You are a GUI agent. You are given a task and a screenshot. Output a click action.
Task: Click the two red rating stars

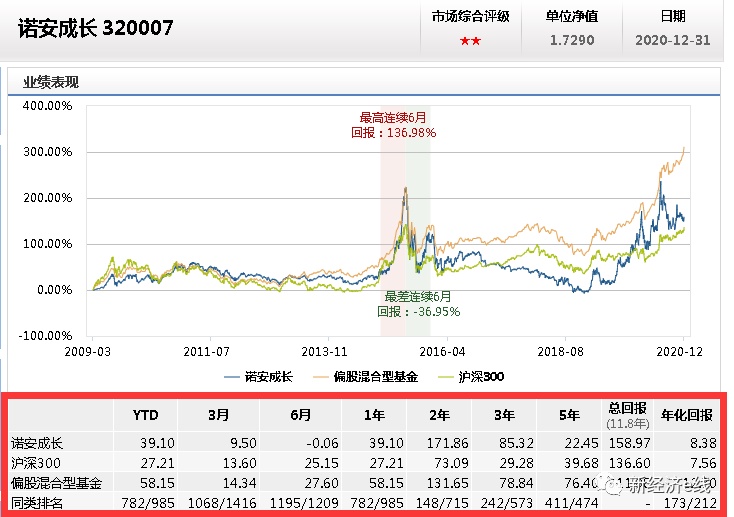tap(470, 41)
